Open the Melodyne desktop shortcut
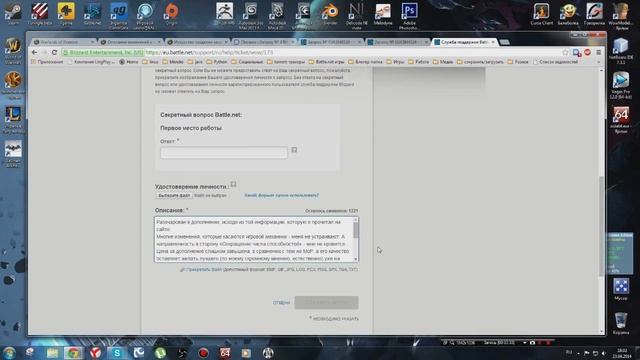 pos(383,14)
